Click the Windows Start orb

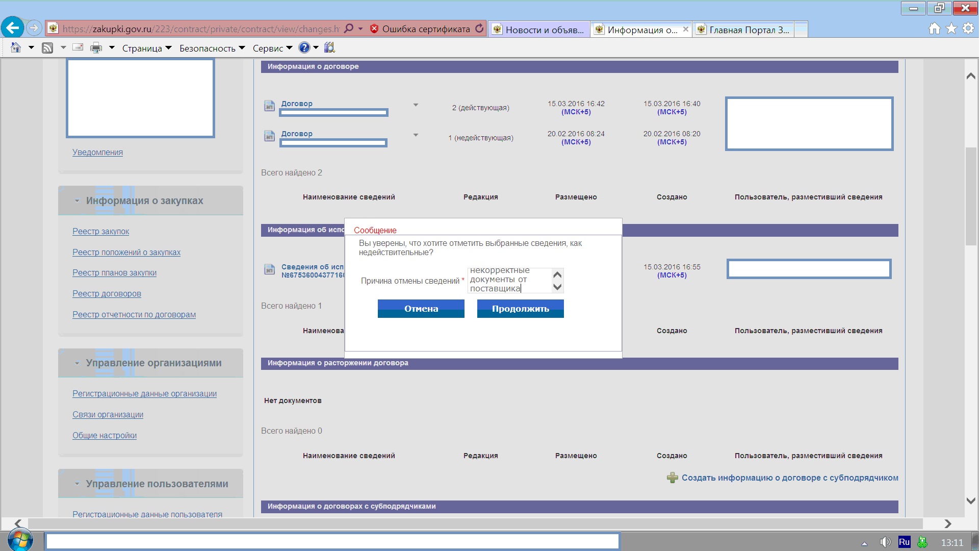(x=20, y=541)
